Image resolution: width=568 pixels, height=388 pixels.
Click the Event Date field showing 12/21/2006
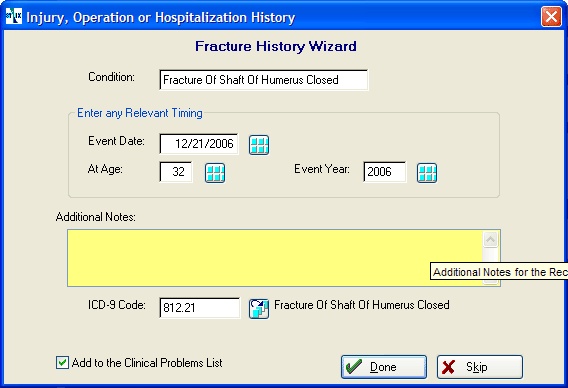[199, 144]
